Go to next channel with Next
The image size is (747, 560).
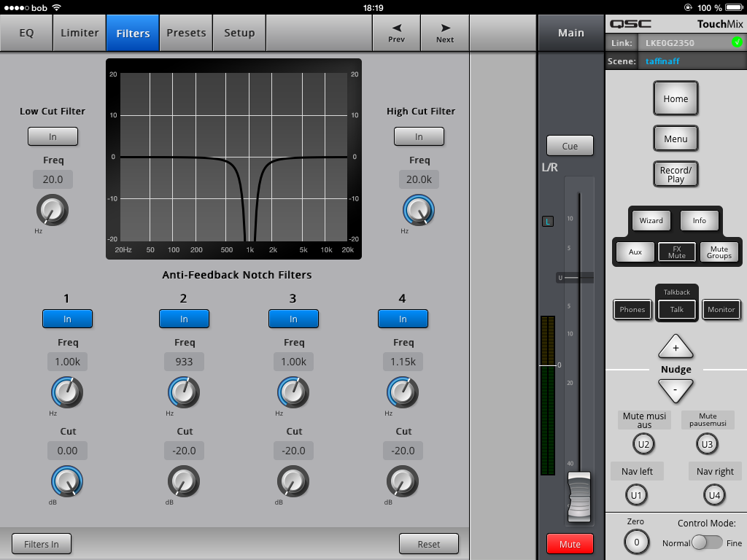445,33
